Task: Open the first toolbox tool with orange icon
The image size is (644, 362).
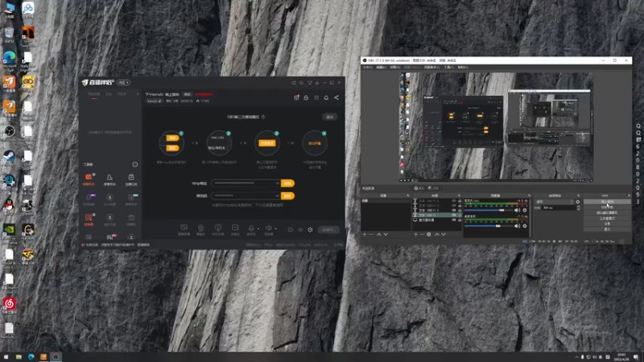Action: [x=89, y=177]
